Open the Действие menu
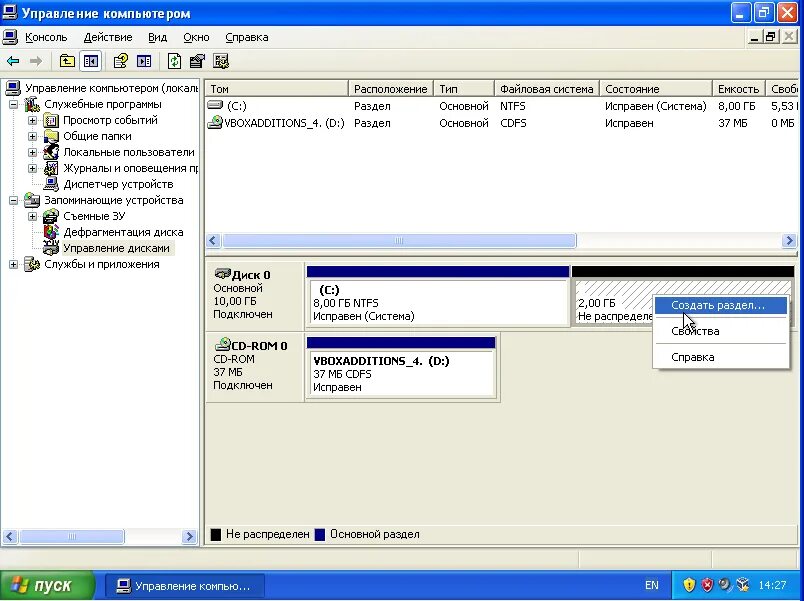Image resolution: width=804 pixels, height=601 pixels. (x=108, y=37)
